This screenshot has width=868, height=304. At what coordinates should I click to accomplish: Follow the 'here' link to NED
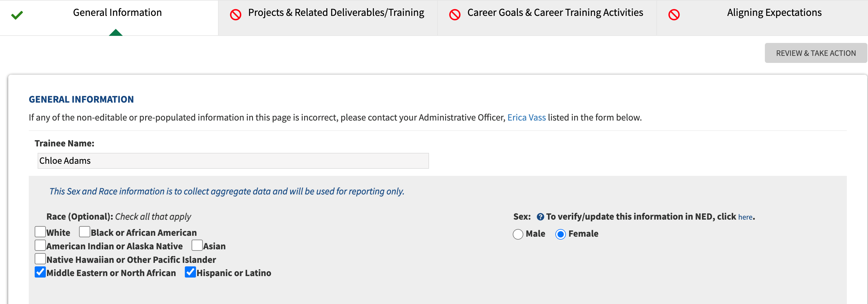(745, 217)
